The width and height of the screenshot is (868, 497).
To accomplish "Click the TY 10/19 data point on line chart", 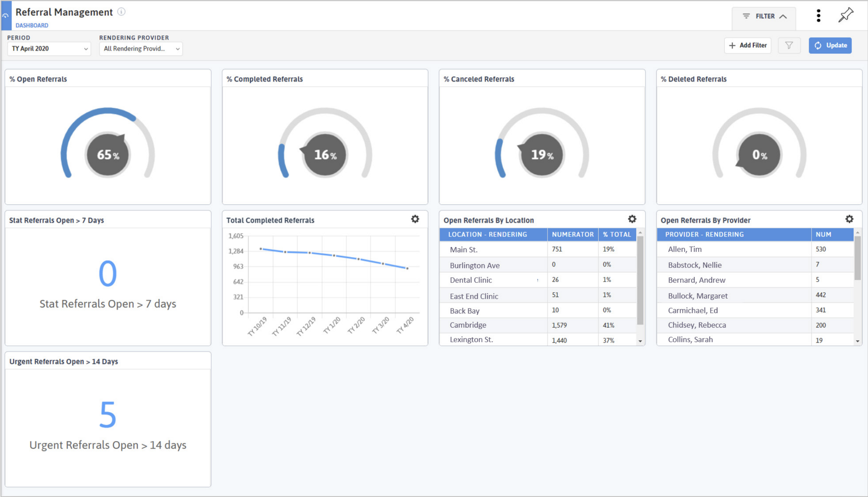I will [x=261, y=249].
